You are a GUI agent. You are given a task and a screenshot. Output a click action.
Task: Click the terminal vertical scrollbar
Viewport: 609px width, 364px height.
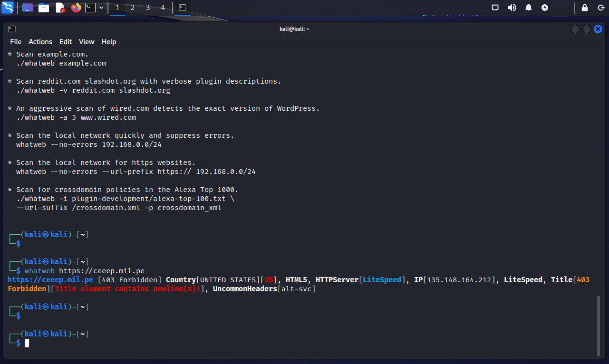tap(599, 325)
